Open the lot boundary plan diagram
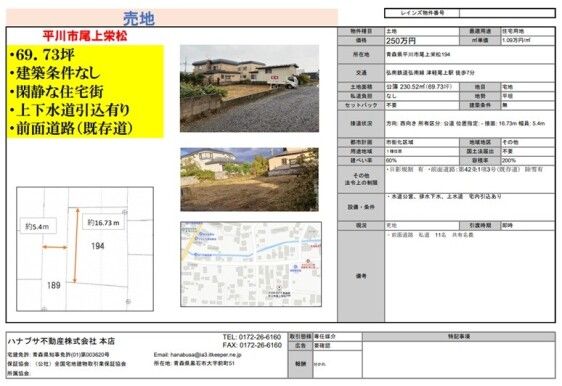The height and width of the screenshot is (386, 562). tap(85, 249)
